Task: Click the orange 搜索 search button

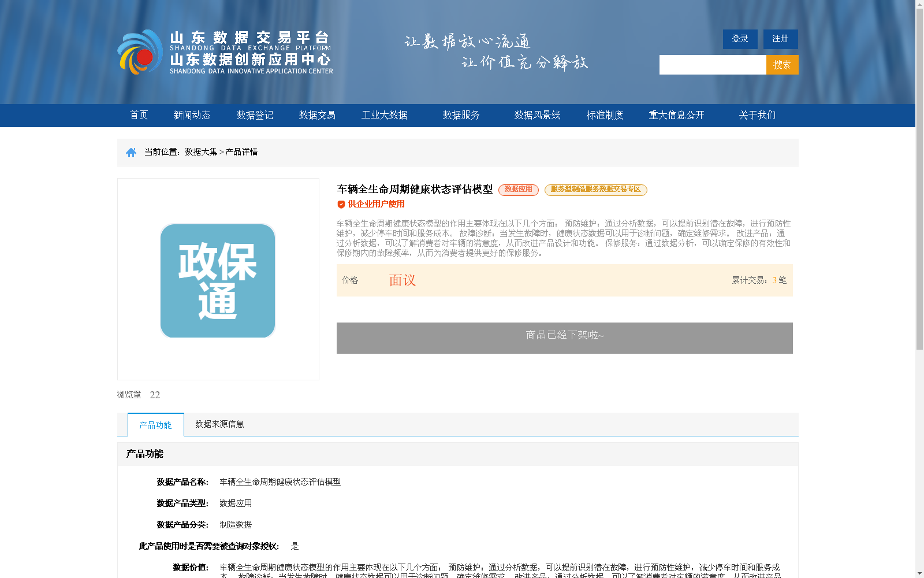Action: pyautogui.click(x=783, y=65)
